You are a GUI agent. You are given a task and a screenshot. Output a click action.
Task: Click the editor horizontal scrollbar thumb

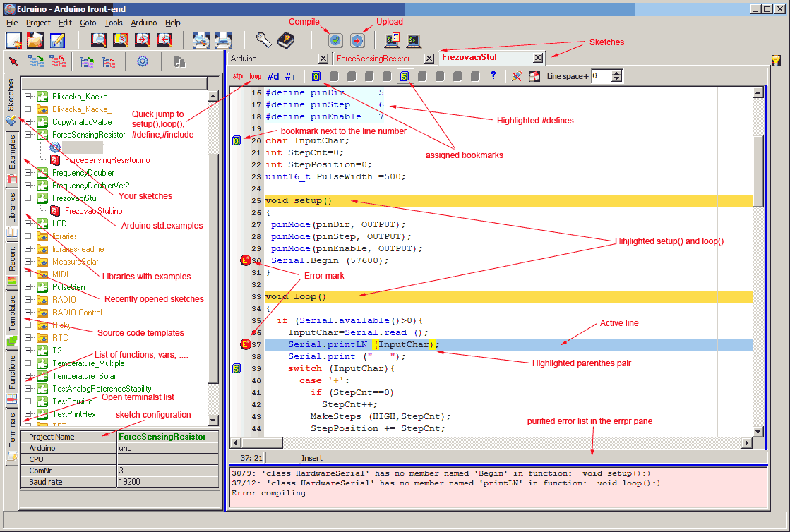[262, 442]
